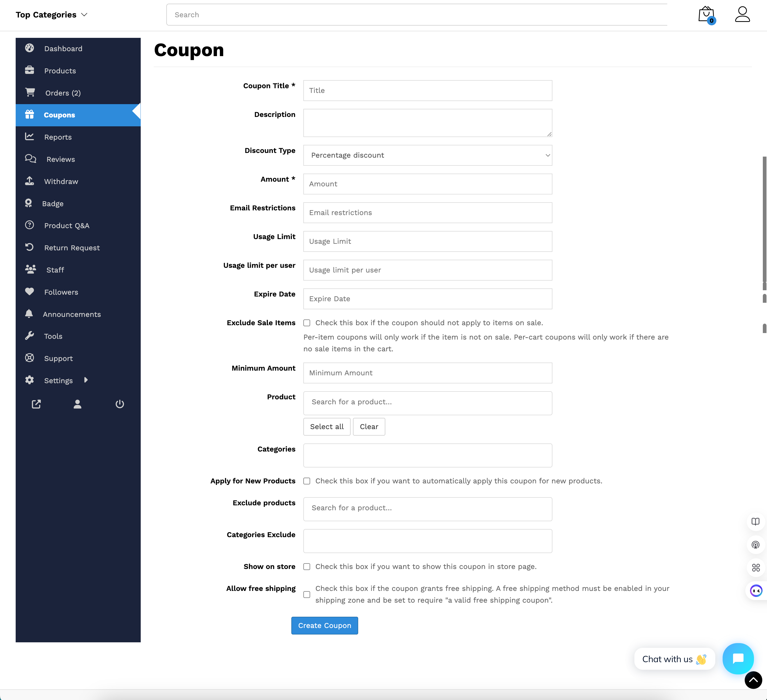Open the Products menu item
Screen dimensions: 767x700
[x=78, y=71]
